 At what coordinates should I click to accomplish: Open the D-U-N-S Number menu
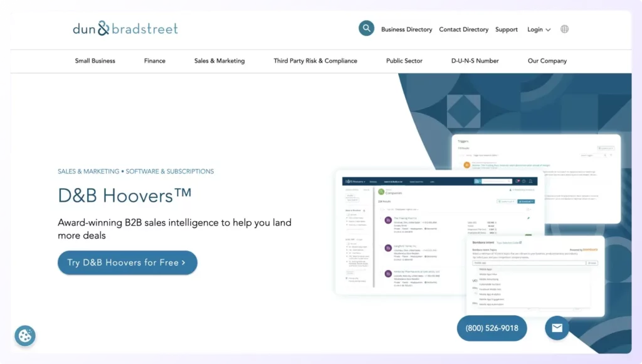[x=476, y=61]
